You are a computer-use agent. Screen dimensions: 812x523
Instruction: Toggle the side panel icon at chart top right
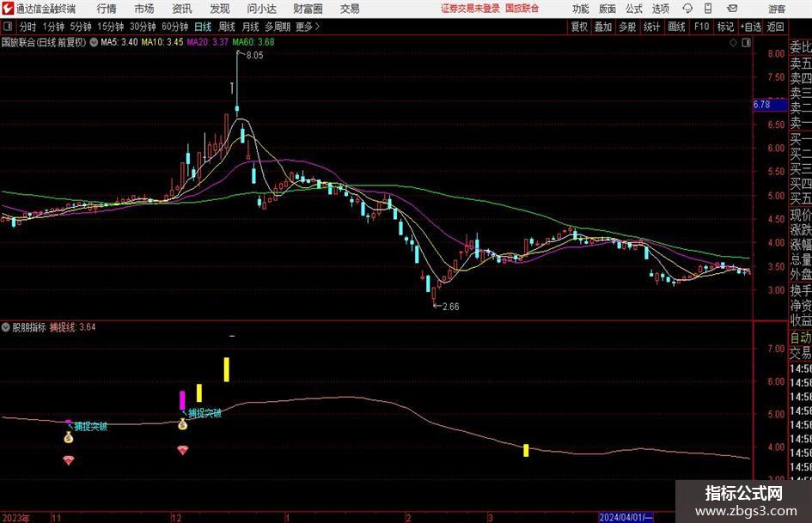[x=746, y=43]
